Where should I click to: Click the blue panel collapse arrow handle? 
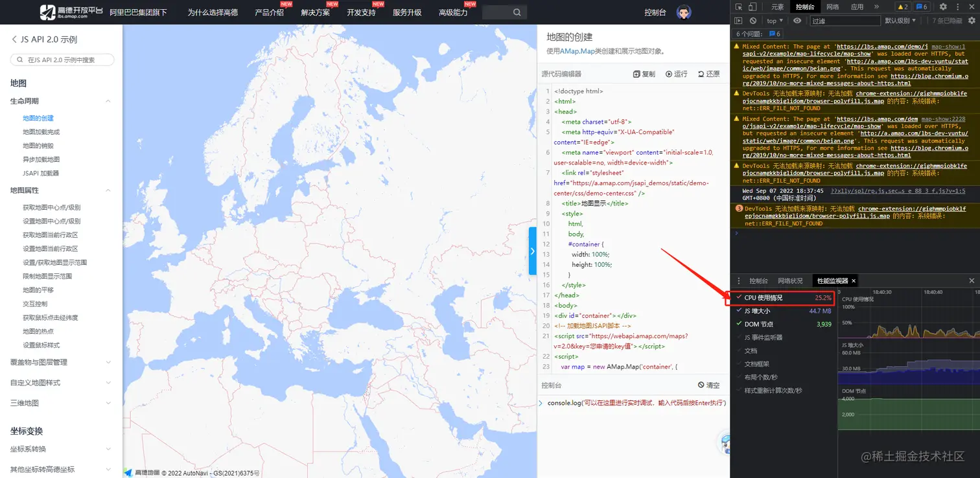tap(533, 251)
